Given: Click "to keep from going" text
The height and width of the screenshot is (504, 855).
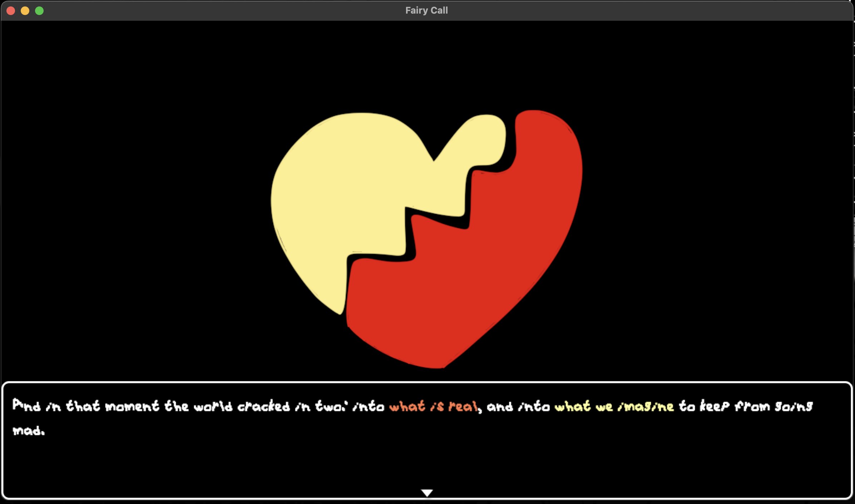Looking at the screenshot, I should pos(745,406).
